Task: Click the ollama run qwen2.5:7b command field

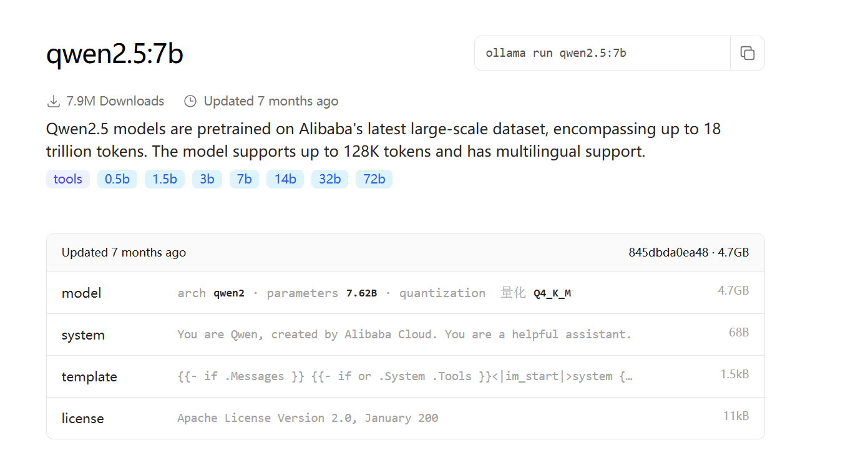Action: point(602,53)
